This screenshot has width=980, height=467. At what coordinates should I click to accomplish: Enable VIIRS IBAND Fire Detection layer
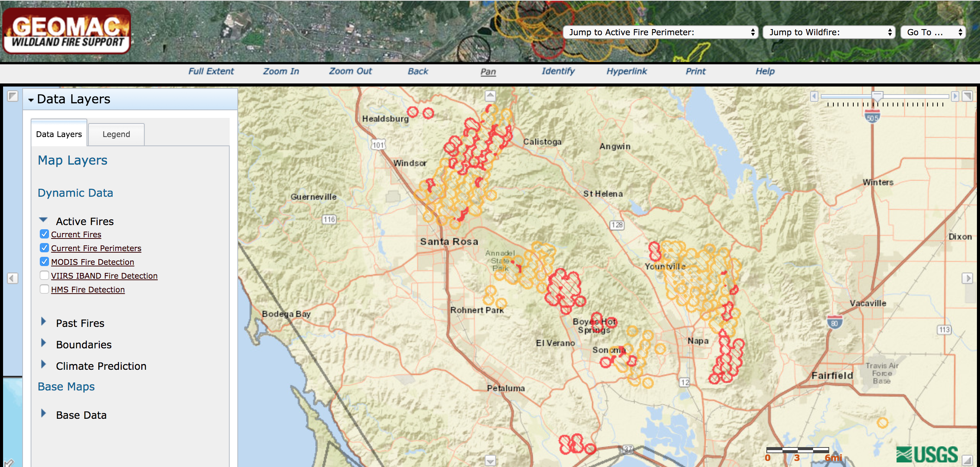point(44,276)
